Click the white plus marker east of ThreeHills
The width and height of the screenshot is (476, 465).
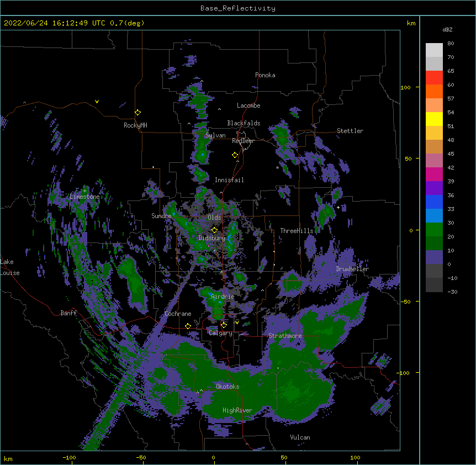[338, 207]
